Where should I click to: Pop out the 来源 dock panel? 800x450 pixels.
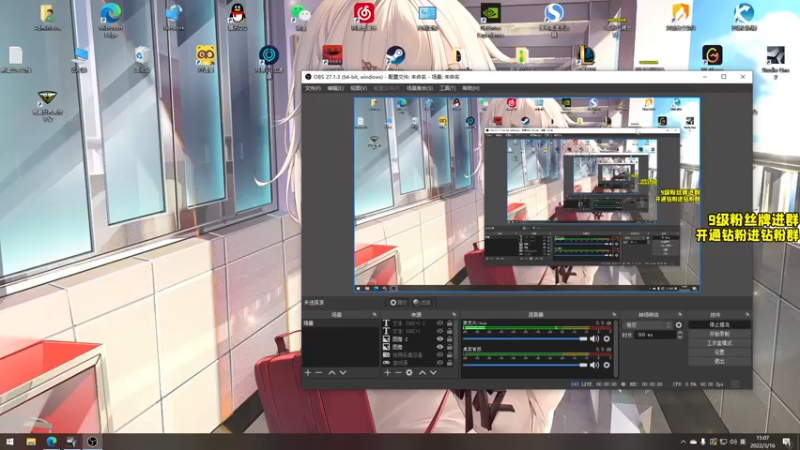coord(454,315)
